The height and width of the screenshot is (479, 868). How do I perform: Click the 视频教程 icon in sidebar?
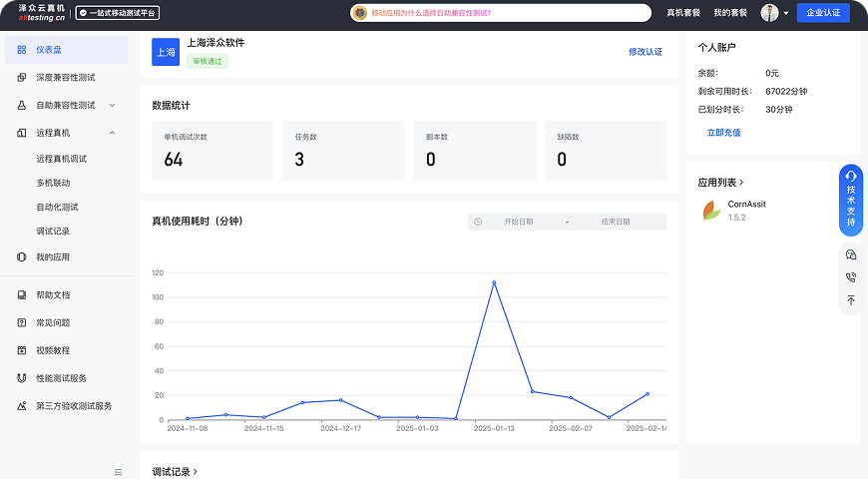coord(22,350)
